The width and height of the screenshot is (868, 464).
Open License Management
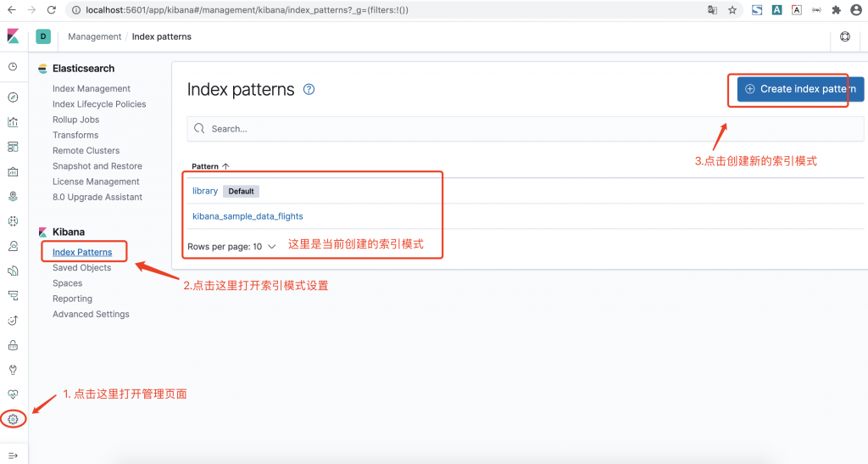tap(96, 182)
